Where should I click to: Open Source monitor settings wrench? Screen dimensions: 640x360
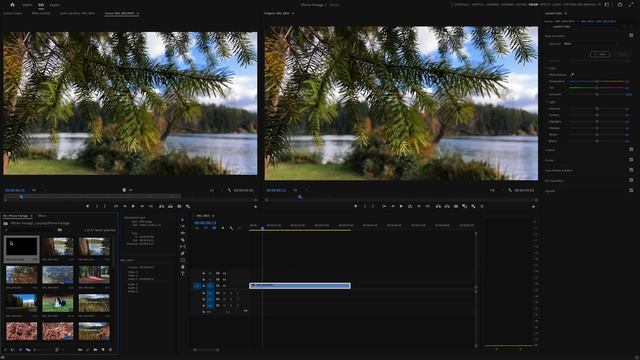click(x=229, y=190)
